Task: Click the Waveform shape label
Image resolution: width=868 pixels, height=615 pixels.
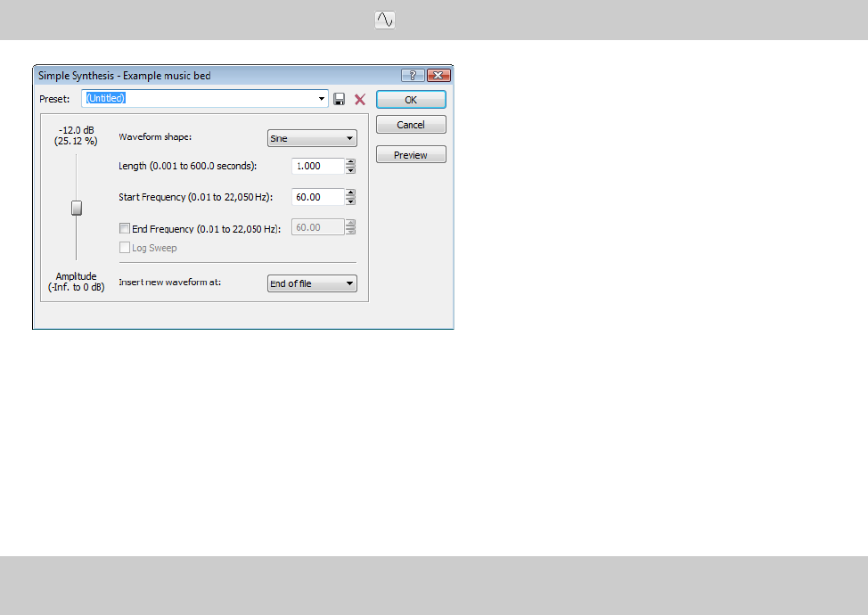Action: pyautogui.click(x=155, y=136)
